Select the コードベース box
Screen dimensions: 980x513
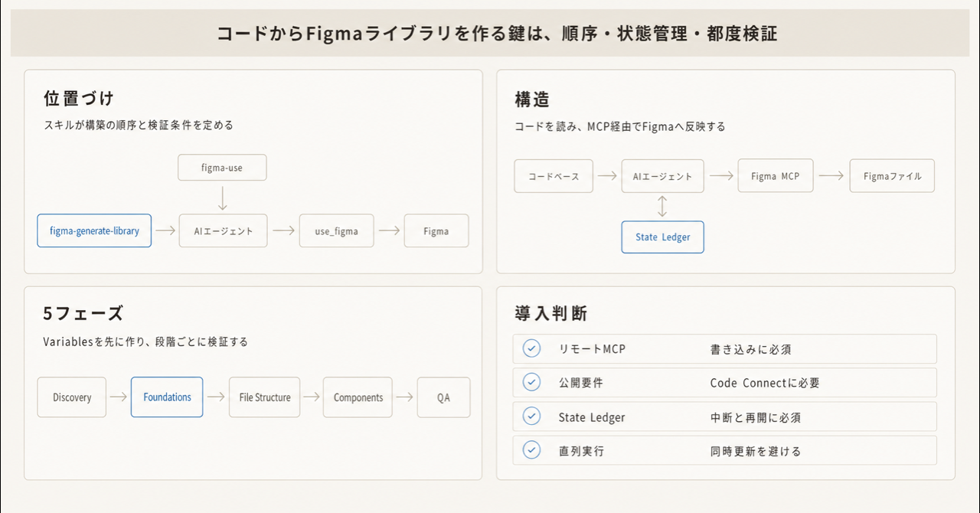click(554, 176)
